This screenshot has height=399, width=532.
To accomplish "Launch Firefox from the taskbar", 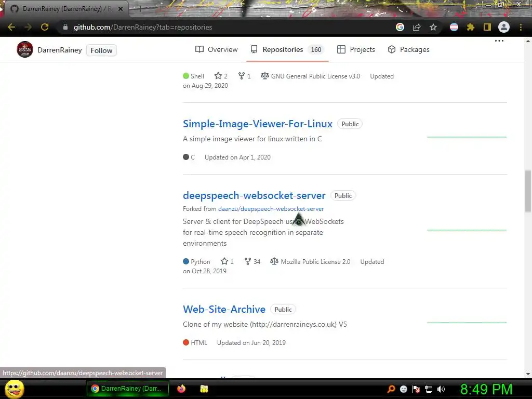I will point(181,389).
